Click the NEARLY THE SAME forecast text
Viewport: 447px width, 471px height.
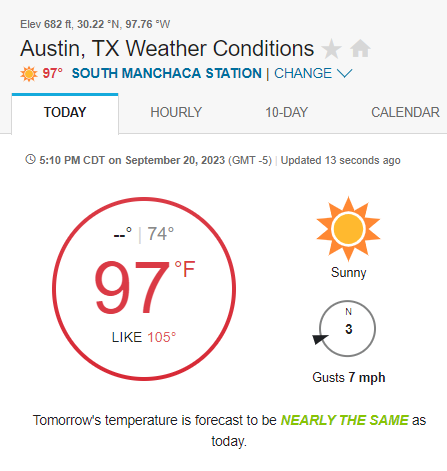coord(345,420)
